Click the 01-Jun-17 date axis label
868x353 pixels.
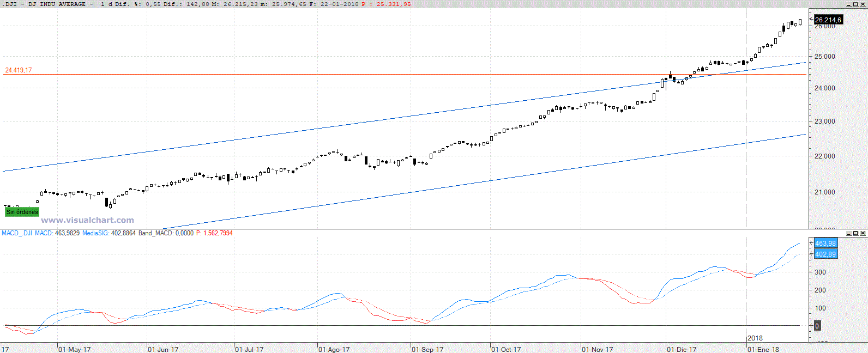pyautogui.click(x=163, y=349)
